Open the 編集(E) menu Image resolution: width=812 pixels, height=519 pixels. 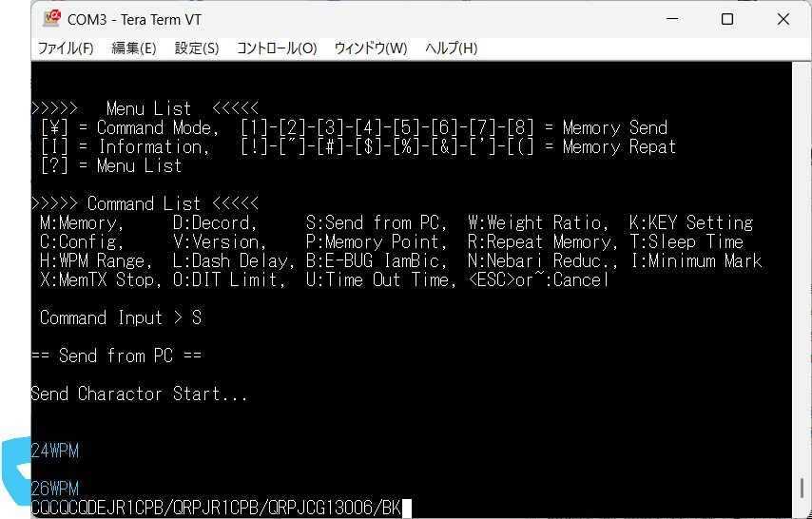point(134,48)
